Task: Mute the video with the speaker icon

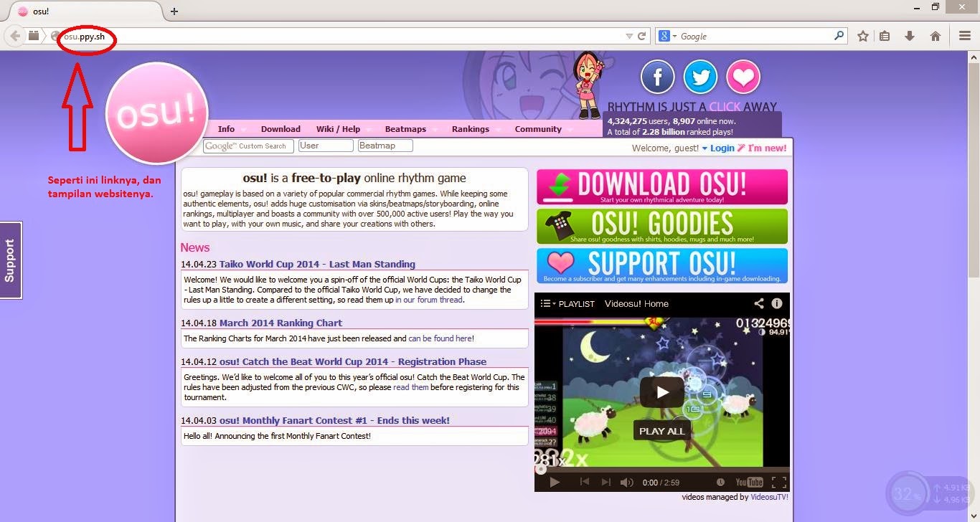Action: pyautogui.click(x=627, y=482)
